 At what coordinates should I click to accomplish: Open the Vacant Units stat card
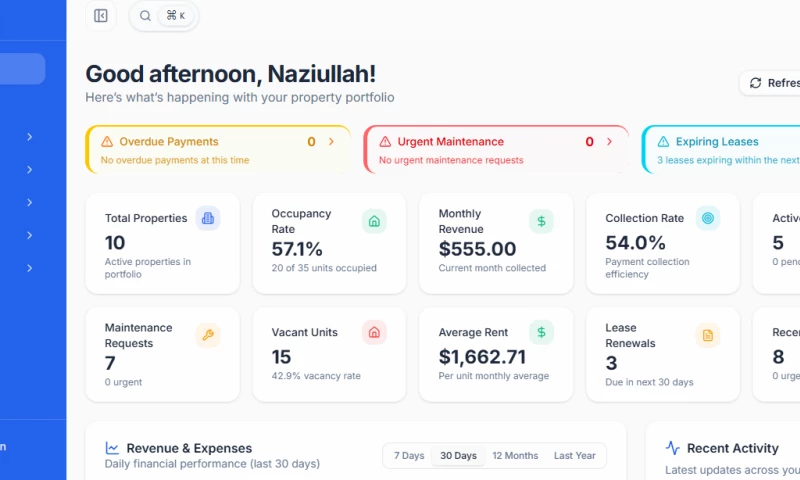pos(329,355)
